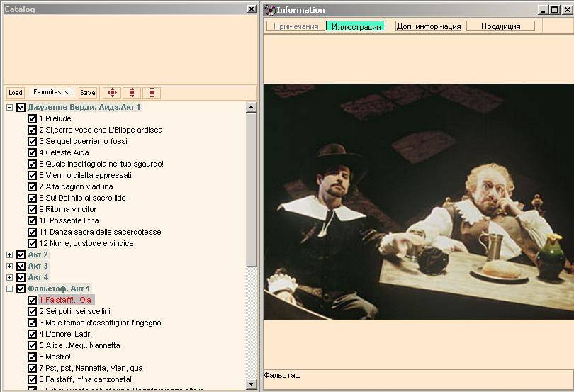Screen dimensions: 574x392
Task: Click the Information window title icon
Action: pos(270,10)
